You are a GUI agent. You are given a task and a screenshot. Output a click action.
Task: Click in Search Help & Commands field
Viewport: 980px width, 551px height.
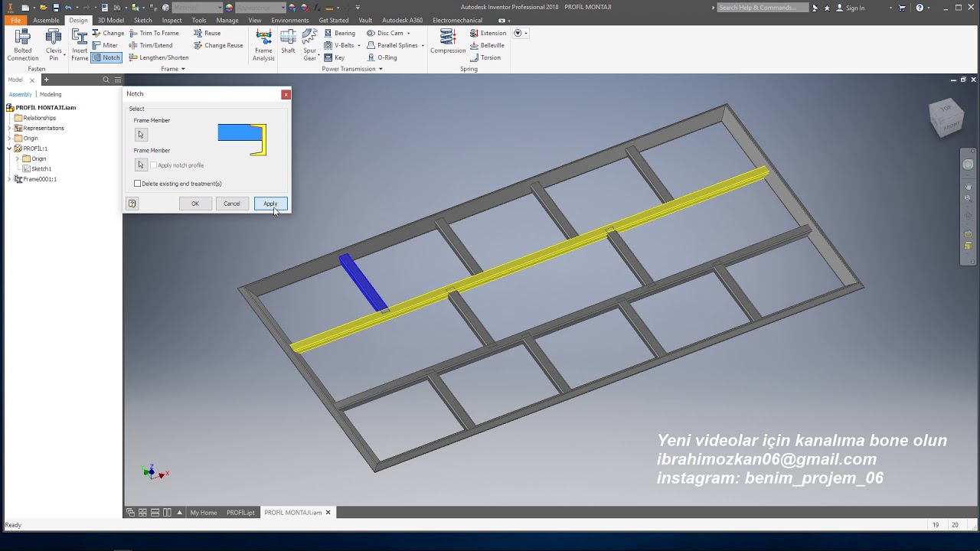(763, 8)
